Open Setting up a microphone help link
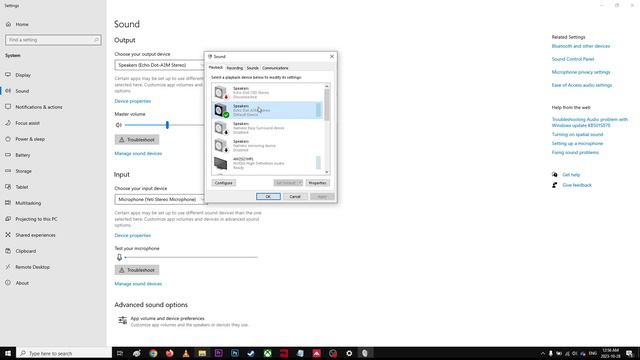This screenshot has height=360, width=640. [x=577, y=143]
